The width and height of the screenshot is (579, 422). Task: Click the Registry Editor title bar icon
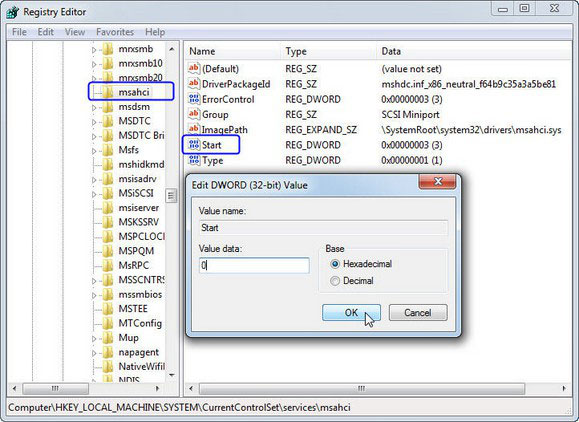click(13, 12)
